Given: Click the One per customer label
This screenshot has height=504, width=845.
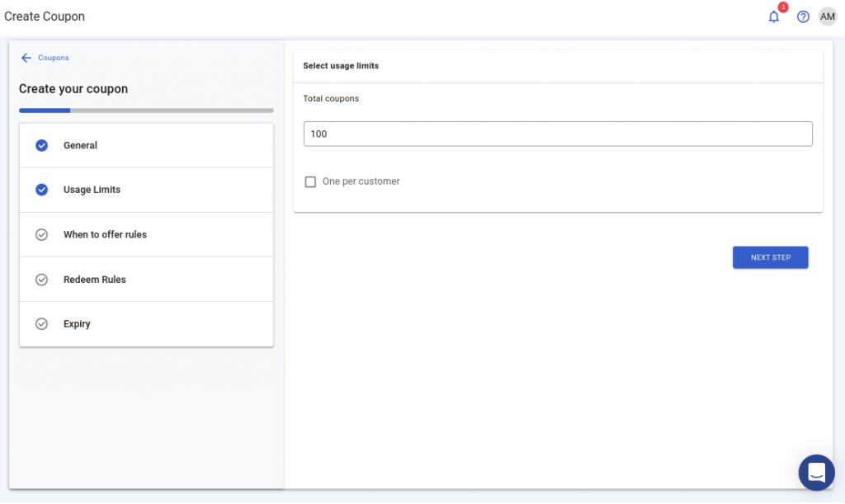Looking at the screenshot, I should click(361, 181).
